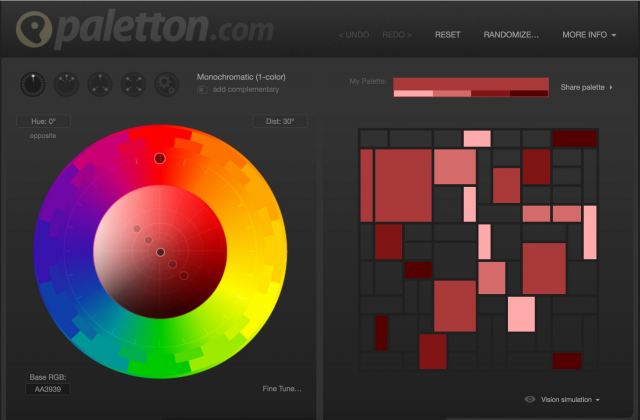Select the monochromatic color scheme icon

(x=34, y=84)
